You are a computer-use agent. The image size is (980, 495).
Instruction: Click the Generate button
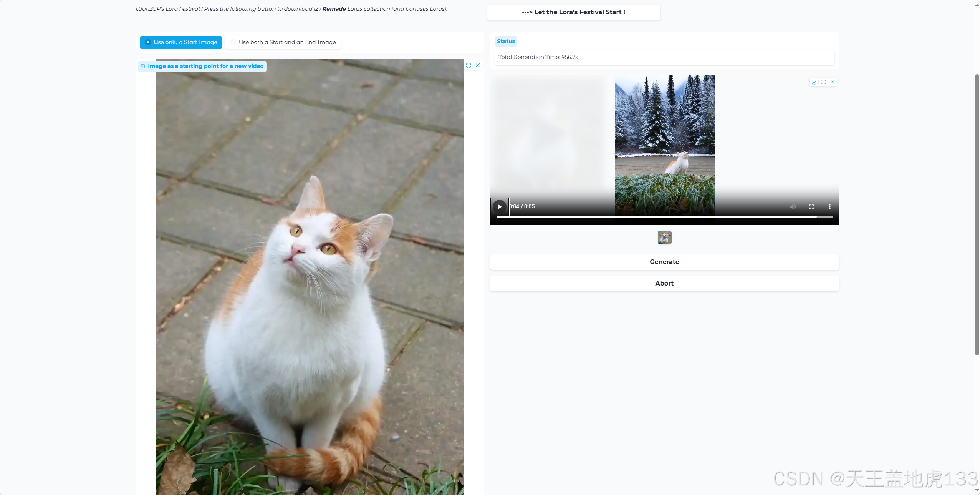664,262
